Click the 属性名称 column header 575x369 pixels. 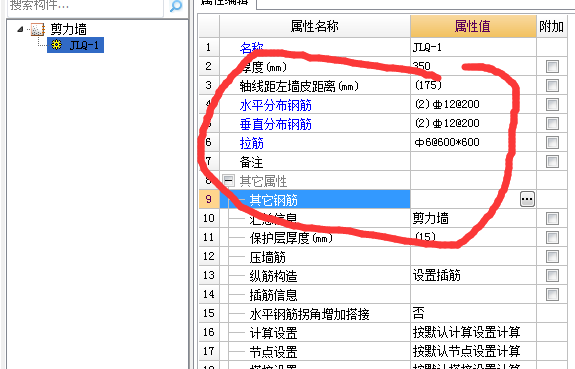click(x=315, y=26)
